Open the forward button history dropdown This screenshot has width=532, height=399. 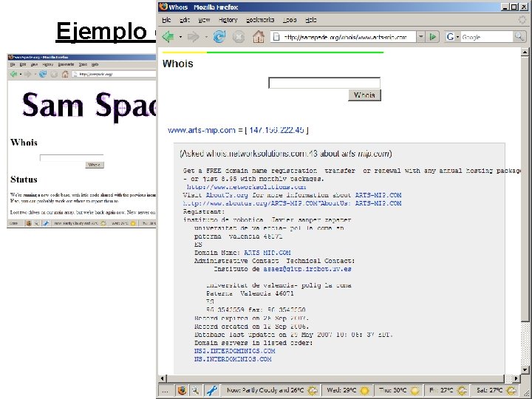pyautogui.click(x=206, y=37)
